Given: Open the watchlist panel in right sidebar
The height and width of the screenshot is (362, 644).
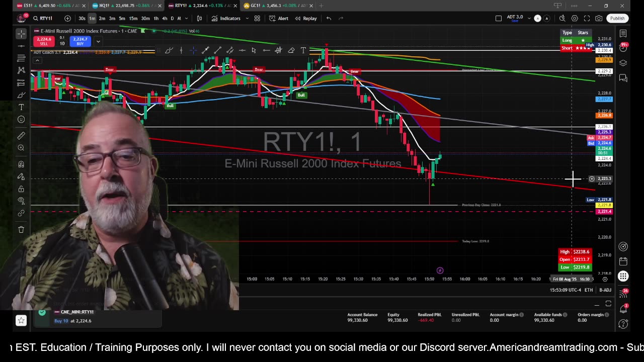Looking at the screenshot, I should coord(623,34).
